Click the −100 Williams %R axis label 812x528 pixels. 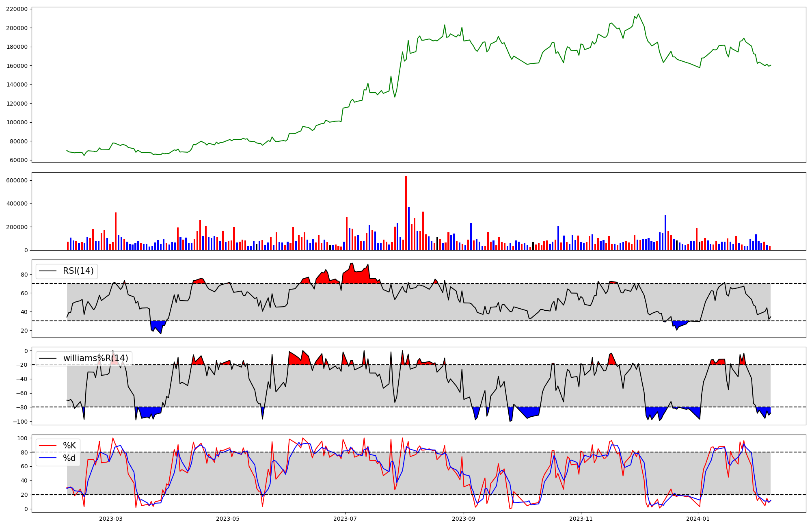click(x=20, y=422)
